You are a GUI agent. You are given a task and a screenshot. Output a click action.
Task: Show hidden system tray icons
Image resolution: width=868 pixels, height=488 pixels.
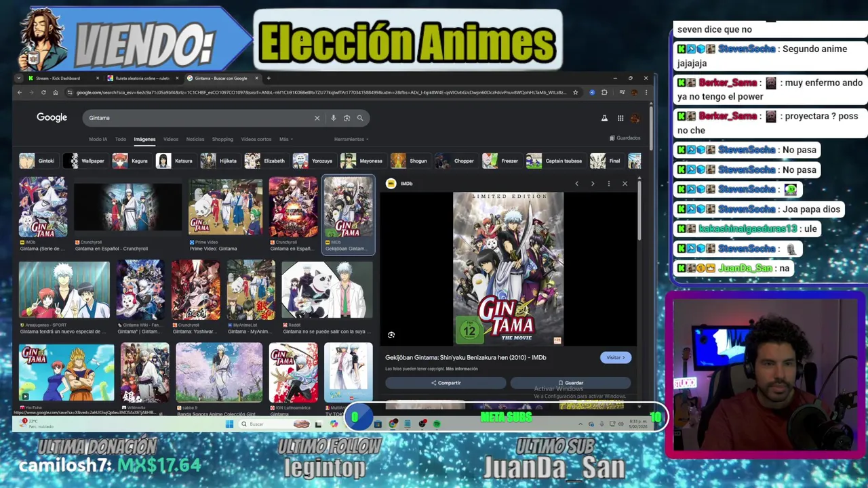(580, 424)
